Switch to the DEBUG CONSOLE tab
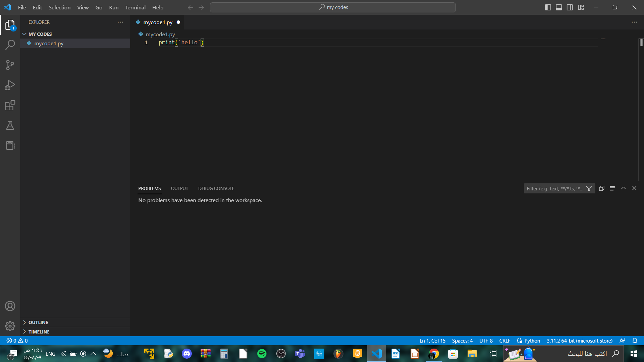This screenshot has width=644, height=362. [216, 188]
